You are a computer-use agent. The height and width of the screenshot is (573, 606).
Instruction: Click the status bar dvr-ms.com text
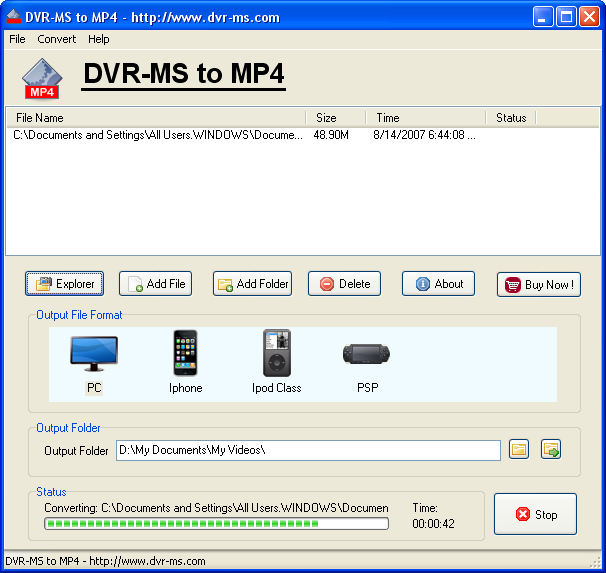105,561
